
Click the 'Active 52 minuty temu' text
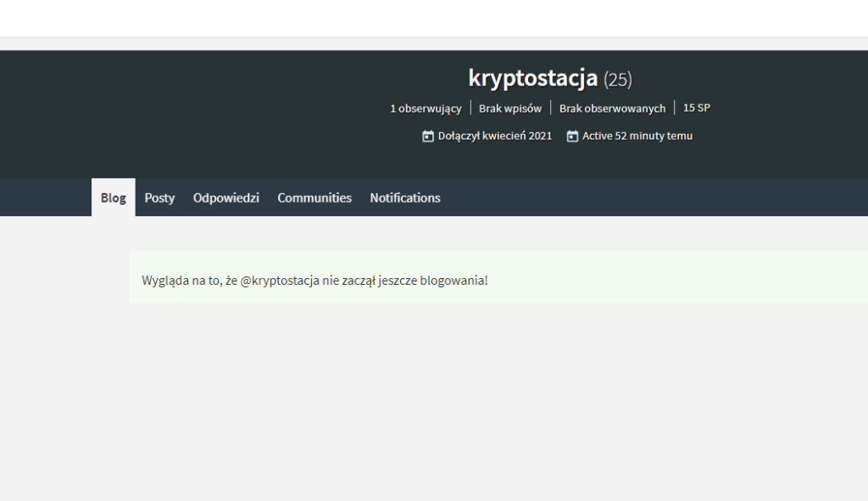pyautogui.click(x=637, y=136)
